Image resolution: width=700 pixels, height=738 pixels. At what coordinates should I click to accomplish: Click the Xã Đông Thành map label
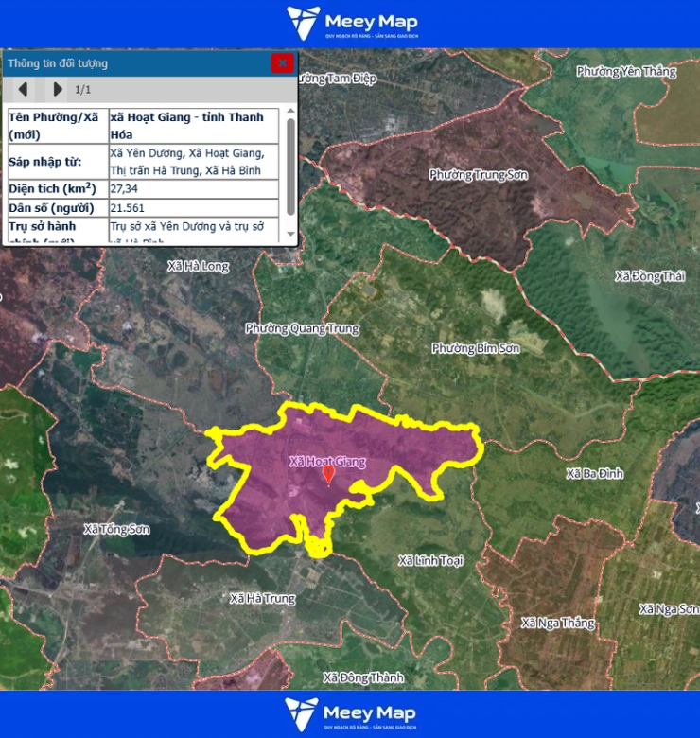362,677
